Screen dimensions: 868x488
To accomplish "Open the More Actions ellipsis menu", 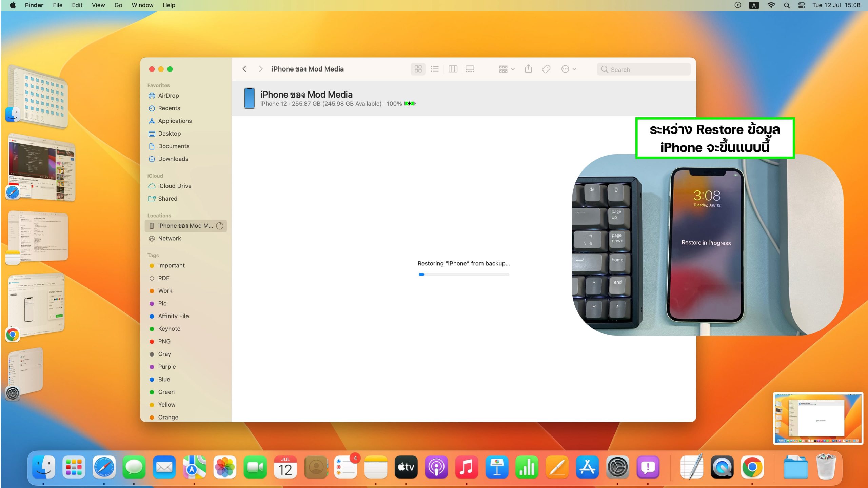I will 569,69.
